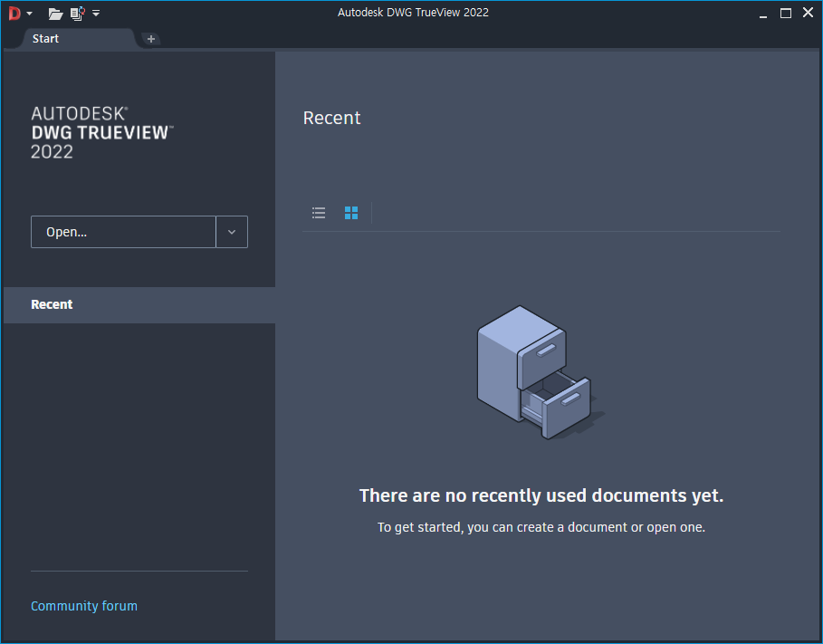The height and width of the screenshot is (644, 823).
Task: Maximize the DWG TrueView window
Action: click(785, 13)
